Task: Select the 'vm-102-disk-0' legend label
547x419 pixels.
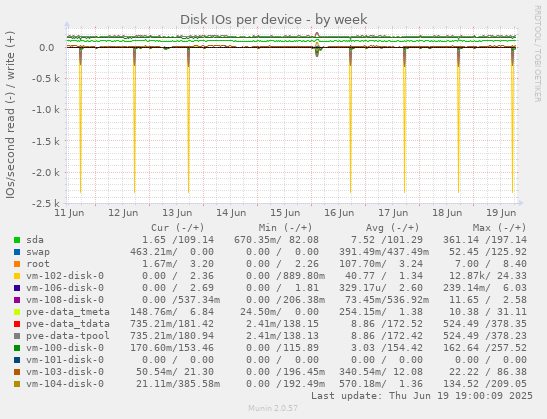Action: coord(65,276)
